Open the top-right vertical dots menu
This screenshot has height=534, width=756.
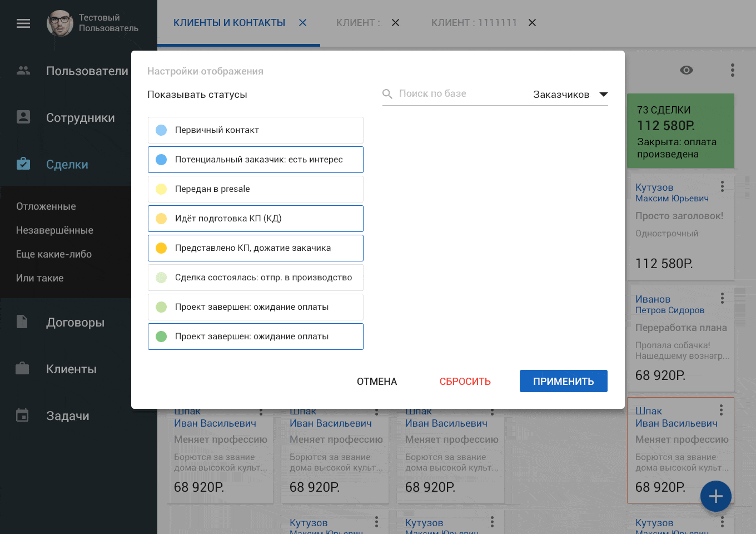[x=733, y=70]
